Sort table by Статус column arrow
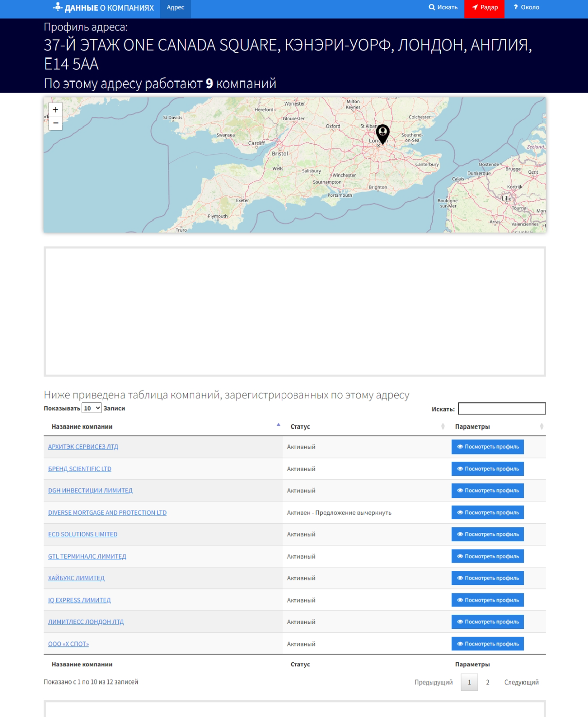This screenshot has width=588, height=717. pyautogui.click(x=442, y=427)
